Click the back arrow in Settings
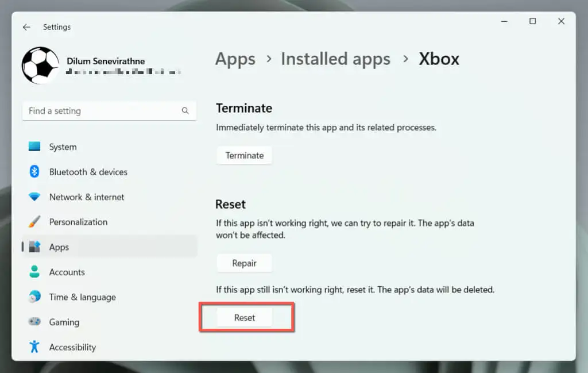 [26, 27]
